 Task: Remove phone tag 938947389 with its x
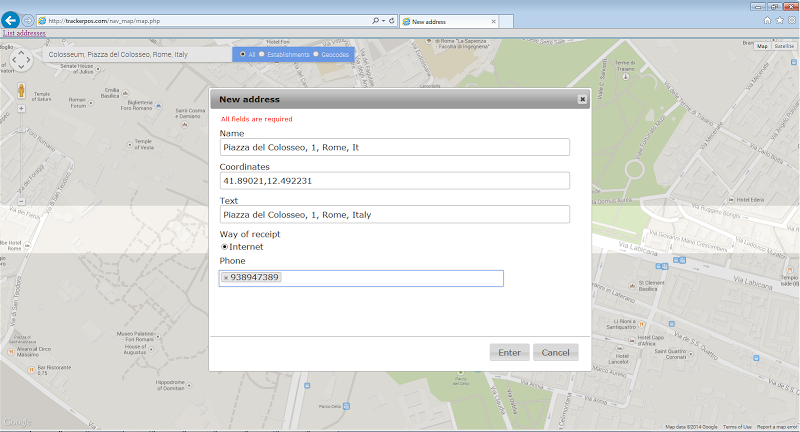226,278
